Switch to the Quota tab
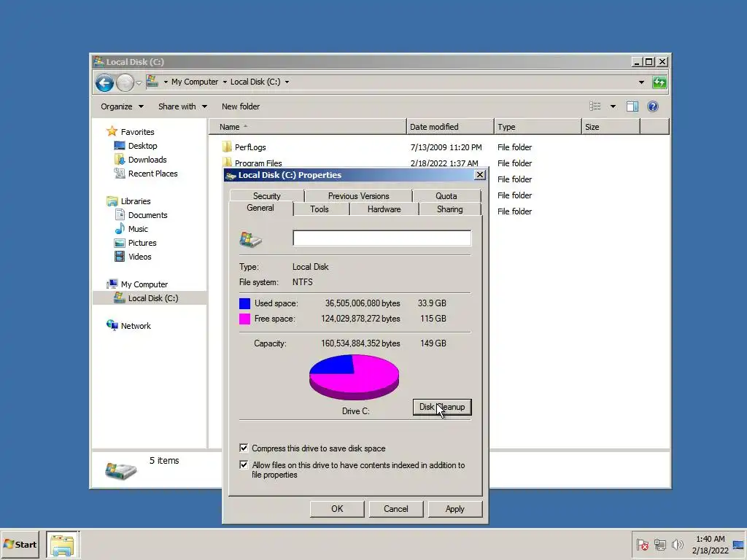747x560 pixels. pyautogui.click(x=446, y=195)
